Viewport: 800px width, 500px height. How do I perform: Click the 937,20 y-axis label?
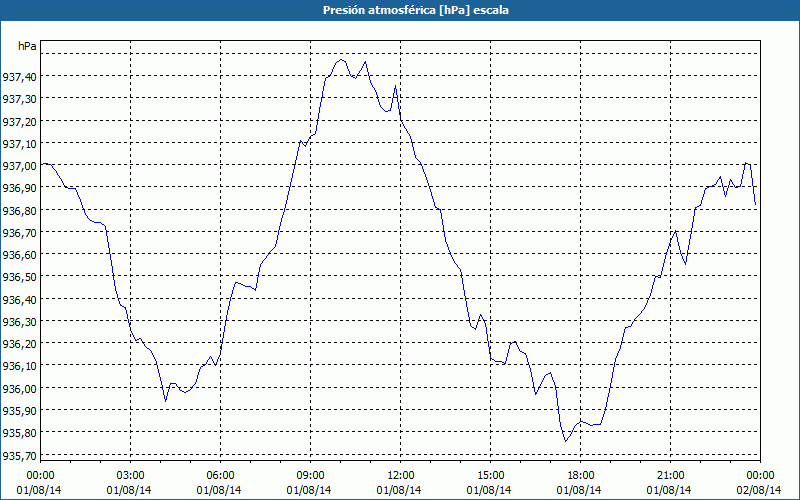coord(19,121)
